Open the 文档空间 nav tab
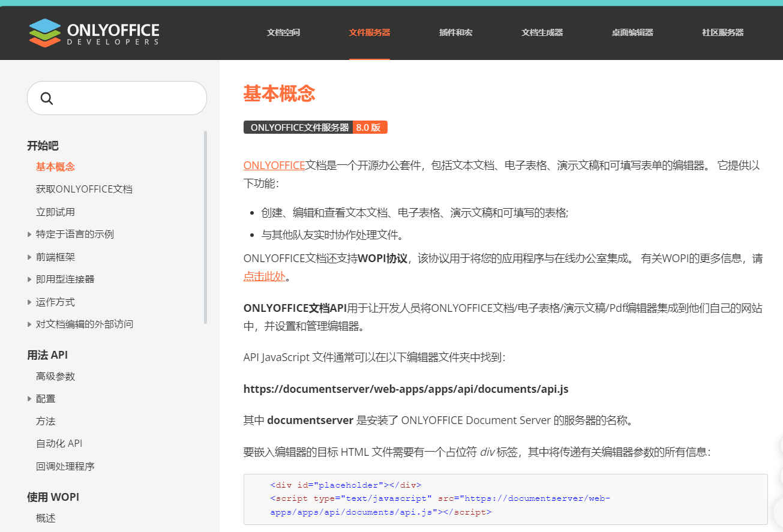This screenshot has width=783, height=532. pos(283,32)
